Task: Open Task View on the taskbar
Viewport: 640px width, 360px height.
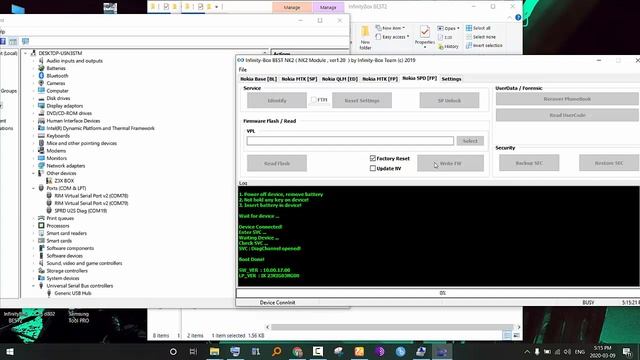Action: pos(193,351)
